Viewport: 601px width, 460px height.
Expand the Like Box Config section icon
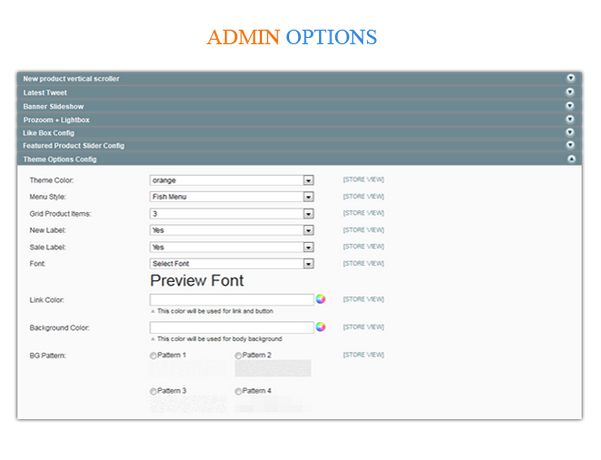[570, 132]
